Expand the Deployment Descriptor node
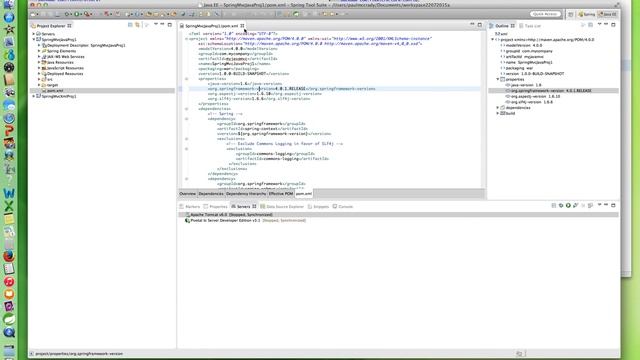This screenshot has height=360, width=640. coord(39,45)
